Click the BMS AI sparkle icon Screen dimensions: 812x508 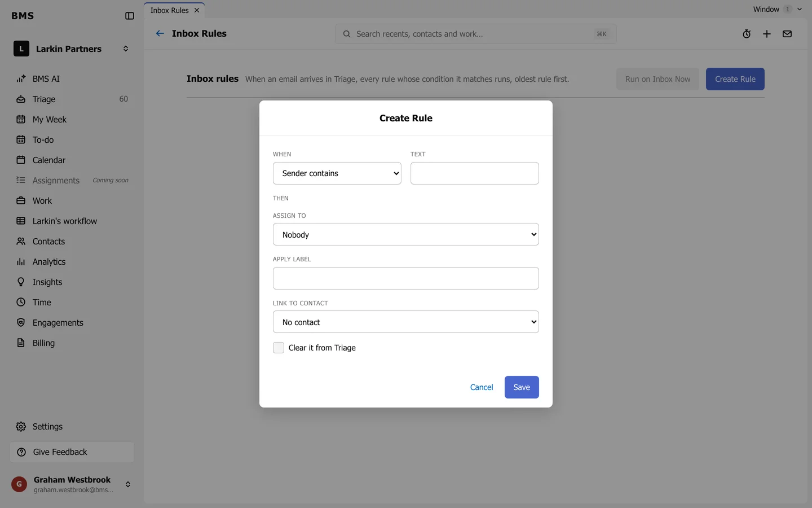point(21,79)
